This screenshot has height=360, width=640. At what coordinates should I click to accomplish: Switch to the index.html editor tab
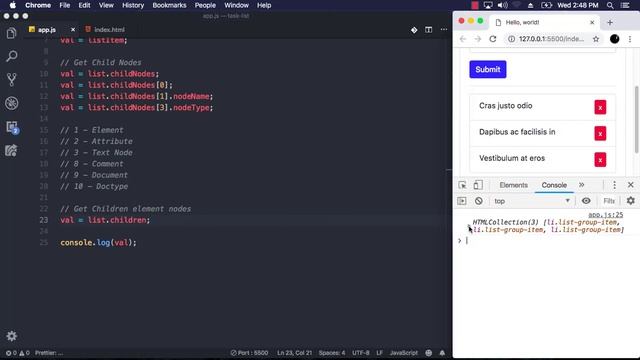coord(105,30)
